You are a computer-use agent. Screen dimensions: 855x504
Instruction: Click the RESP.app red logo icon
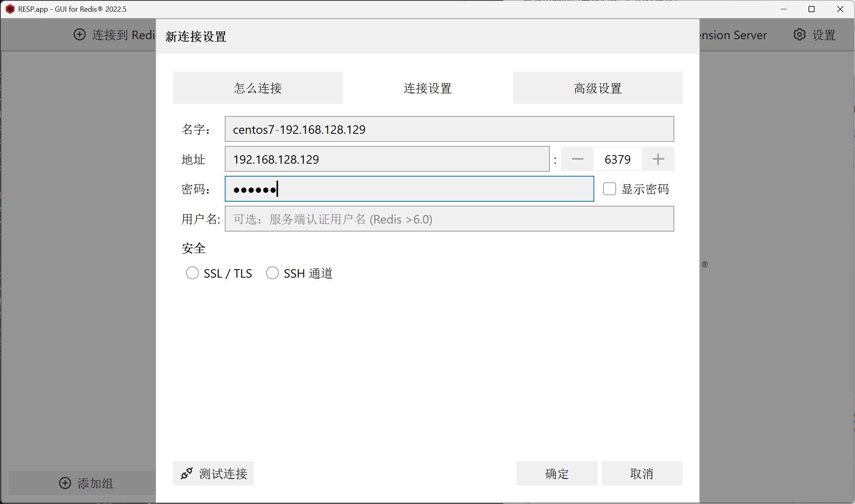click(x=10, y=9)
